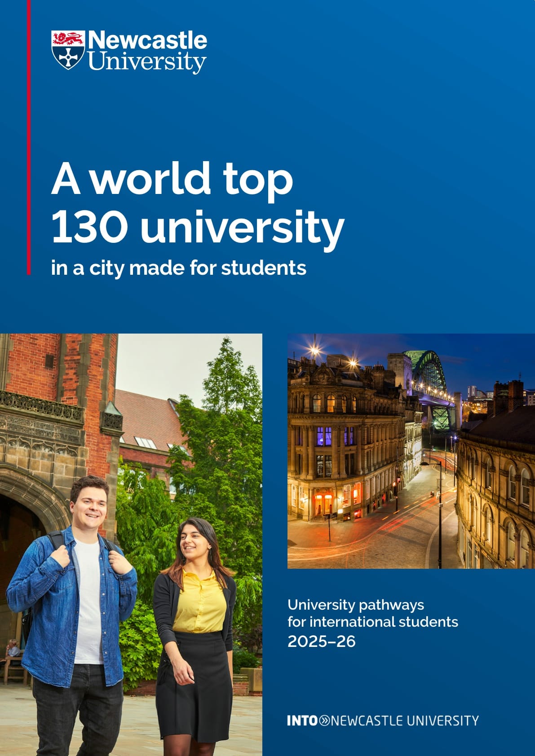This screenshot has height=756, width=535.
Task: Click the 'Newcastle University' logo wordmark
Action: click(x=147, y=52)
